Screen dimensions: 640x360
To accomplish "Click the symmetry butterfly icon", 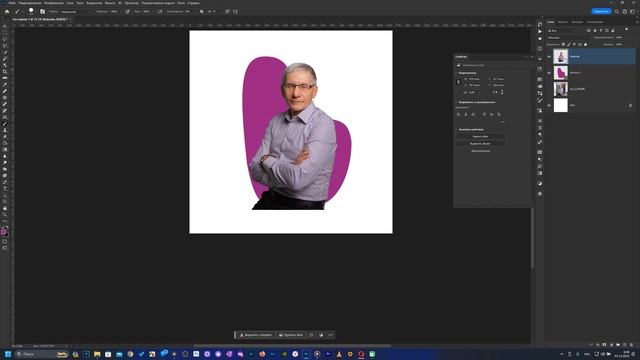I will click(x=236, y=12).
